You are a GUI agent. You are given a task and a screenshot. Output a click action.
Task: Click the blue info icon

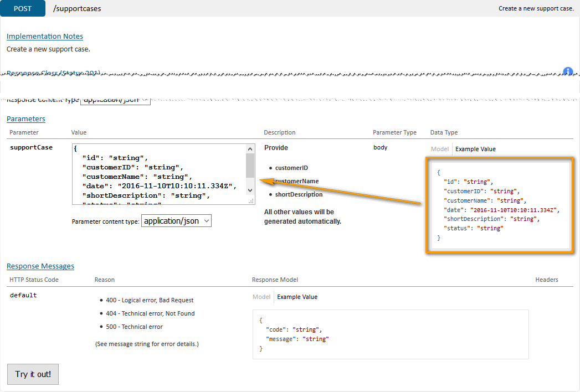(568, 71)
